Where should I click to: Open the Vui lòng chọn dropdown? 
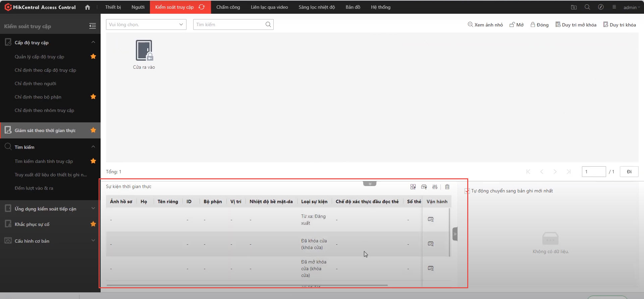(x=146, y=24)
